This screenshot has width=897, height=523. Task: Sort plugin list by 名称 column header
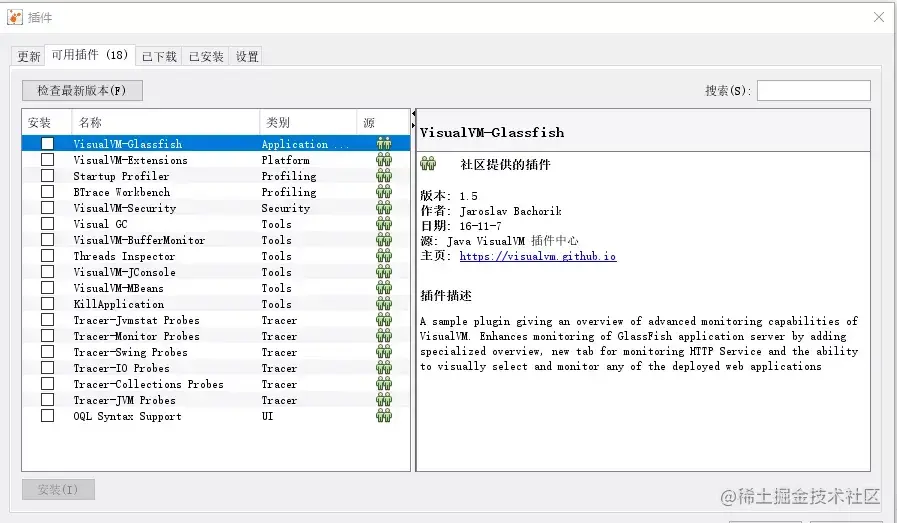[x=165, y=122]
